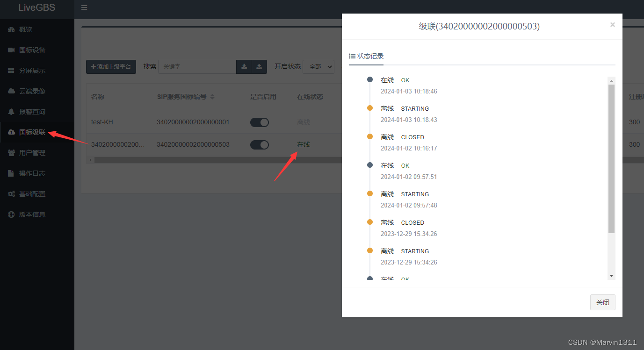Click timestamp 2024-01-02 09:57:51
The height and width of the screenshot is (350, 644).
(x=409, y=177)
